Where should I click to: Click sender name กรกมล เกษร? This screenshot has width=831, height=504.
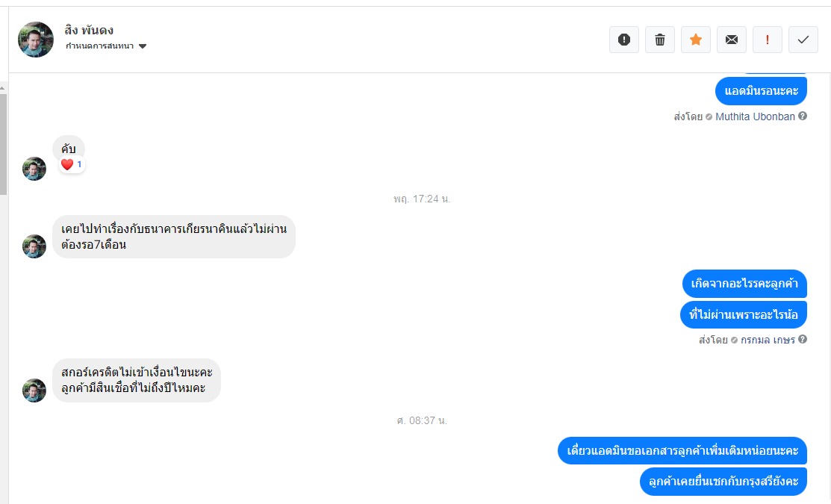coord(768,340)
